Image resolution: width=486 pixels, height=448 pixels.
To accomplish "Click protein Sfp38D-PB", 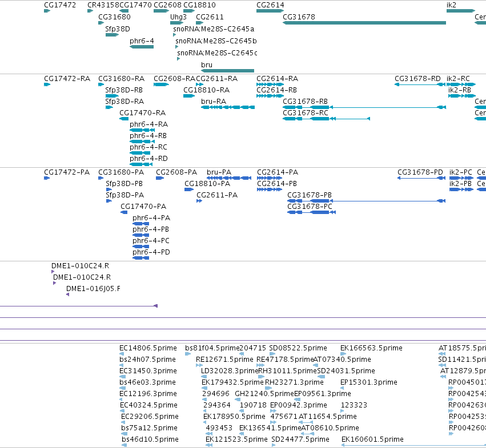I will 124,184.
